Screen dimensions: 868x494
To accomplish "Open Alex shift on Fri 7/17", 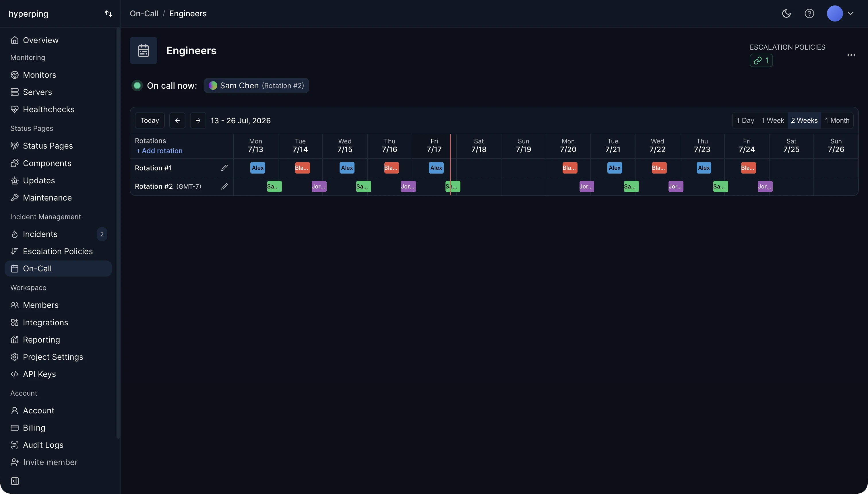I will [x=436, y=168].
